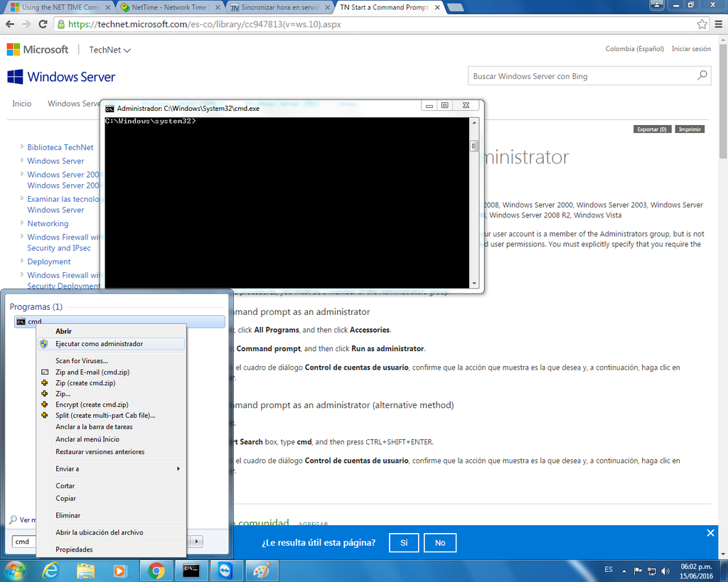Viewport: 728px width, 582px height.
Task: Click the Bing search magnifier icon
Action: pyautogui.click(x=702, y=75)
